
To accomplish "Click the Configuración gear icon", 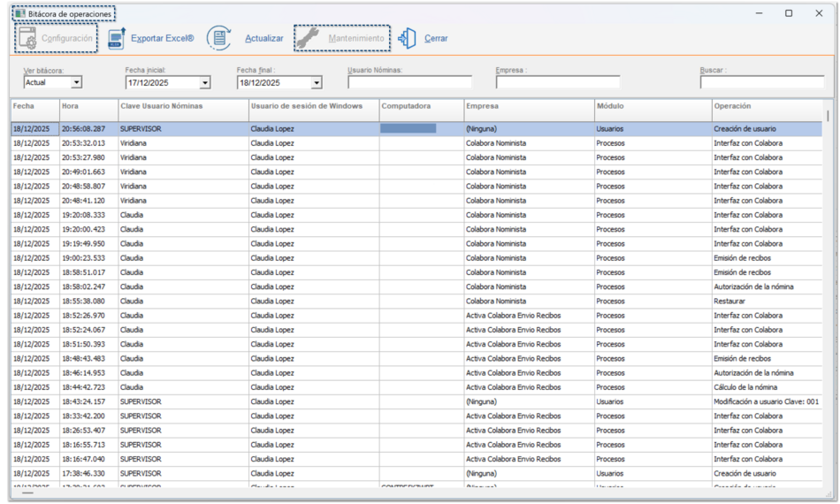I will (x=28, y=39).
